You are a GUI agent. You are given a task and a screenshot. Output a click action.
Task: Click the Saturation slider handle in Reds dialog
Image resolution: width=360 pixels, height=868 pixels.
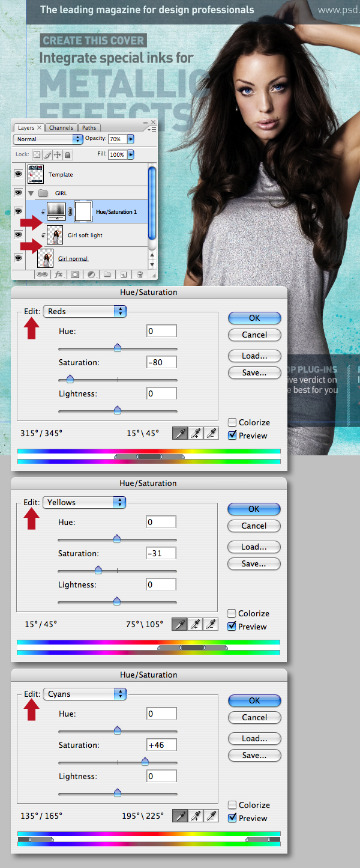(70, 378)
